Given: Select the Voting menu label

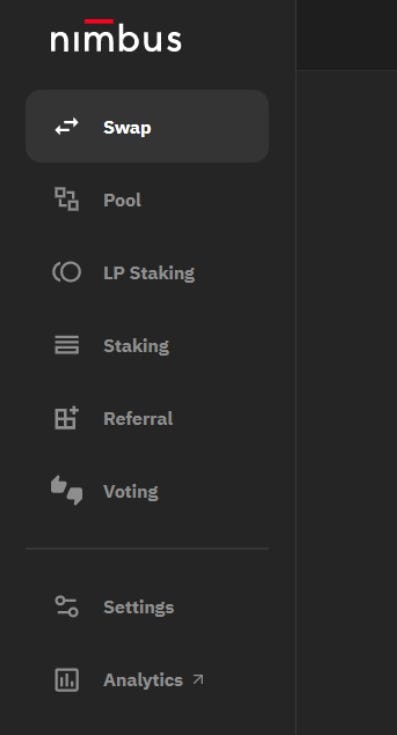Looking at the screenshot, I should tap(131, 492).
